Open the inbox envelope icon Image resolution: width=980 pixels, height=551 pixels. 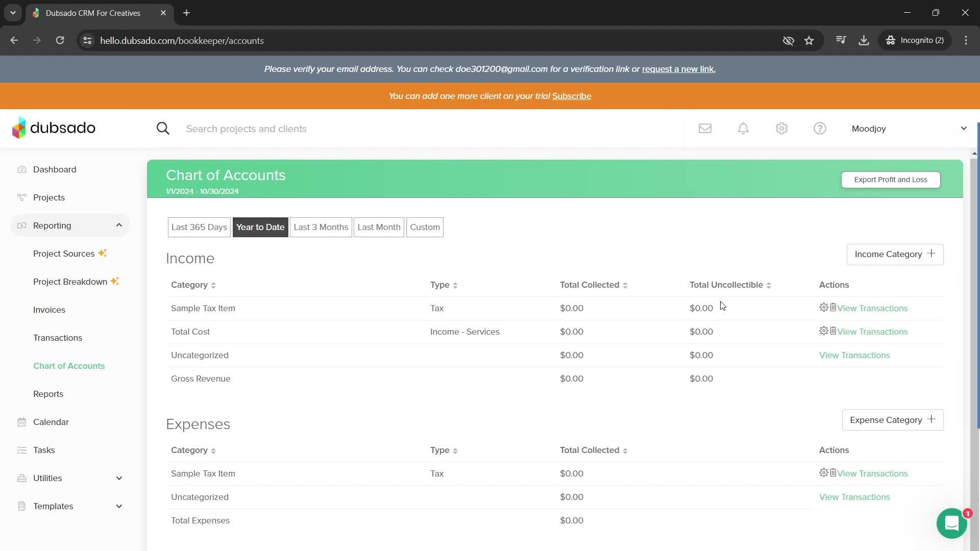click(x=705, y=129)
